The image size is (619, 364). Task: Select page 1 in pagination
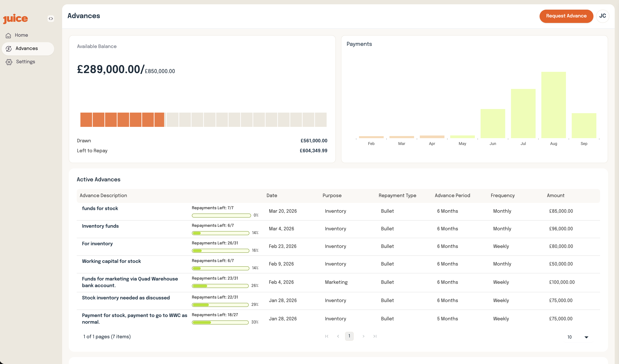click(x=349, y=336)
